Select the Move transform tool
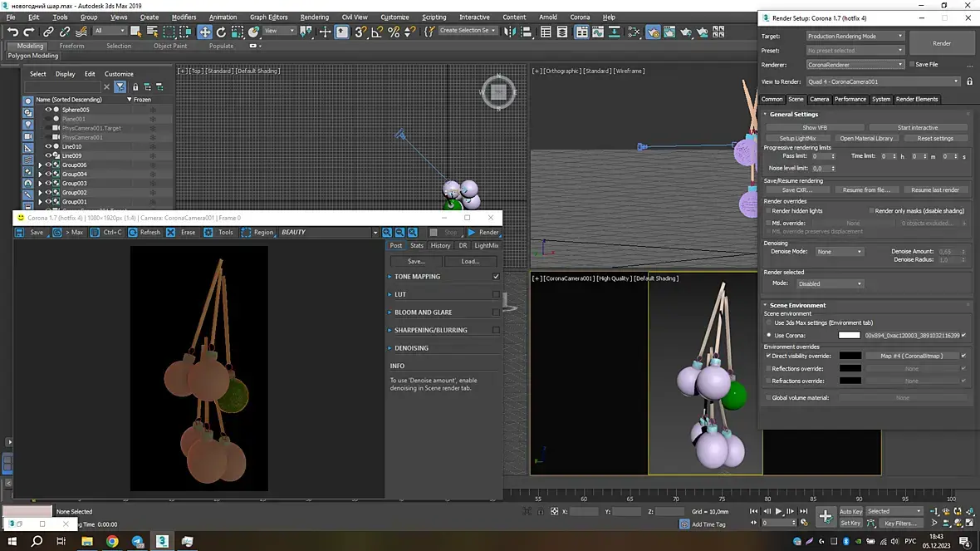Viewport: 980px width, 551px height. coord(204,32)
